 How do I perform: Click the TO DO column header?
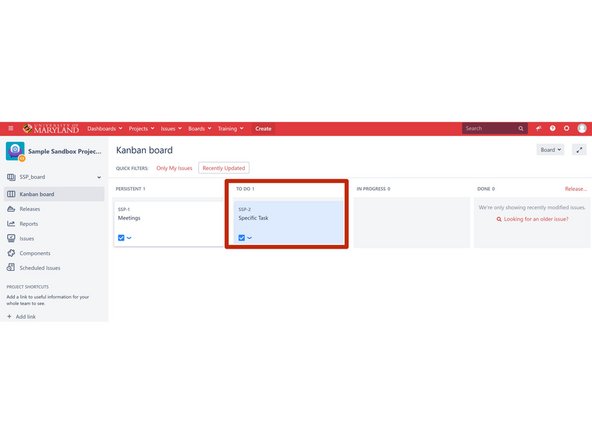click(x=245, y=189)
